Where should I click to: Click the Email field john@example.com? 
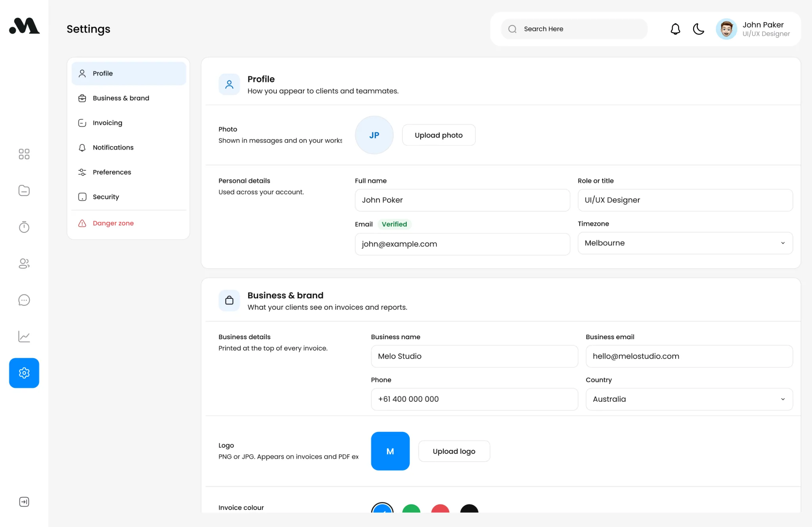point(462,244)
